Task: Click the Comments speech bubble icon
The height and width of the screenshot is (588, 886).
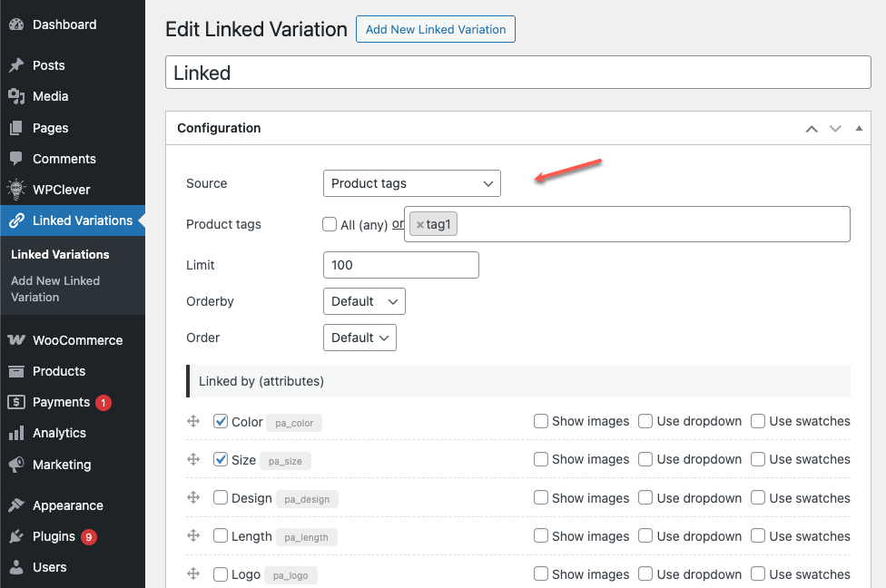Action: (16, 159)
